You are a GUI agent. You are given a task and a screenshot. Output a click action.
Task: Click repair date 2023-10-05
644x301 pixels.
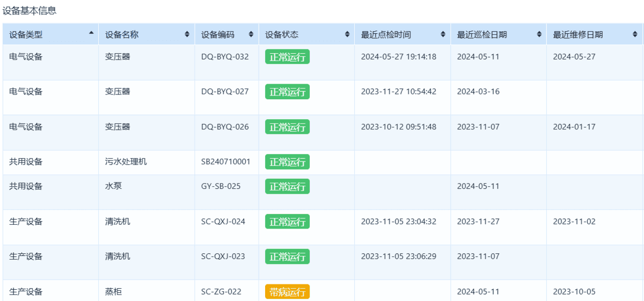coord(574,291)
